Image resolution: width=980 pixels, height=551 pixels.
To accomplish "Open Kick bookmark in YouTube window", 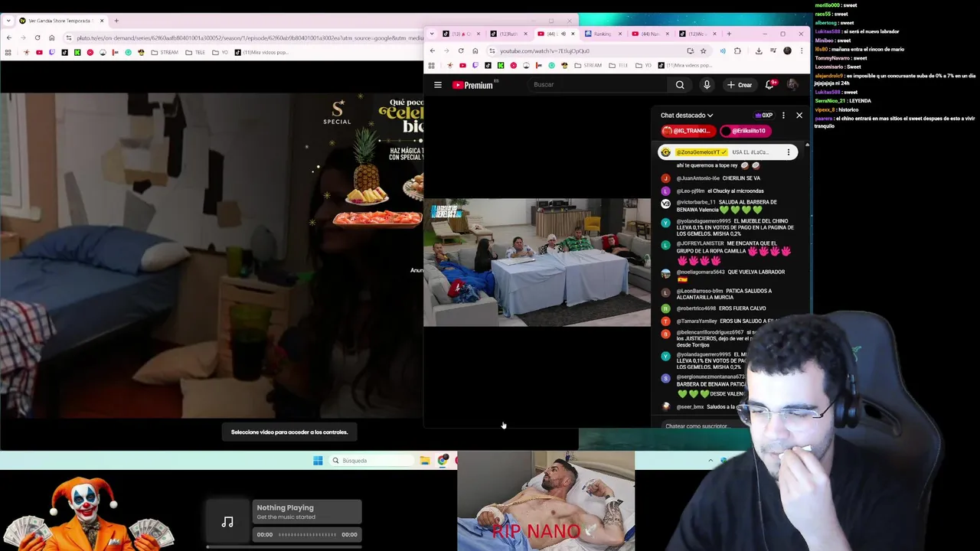I will [501, 66].
